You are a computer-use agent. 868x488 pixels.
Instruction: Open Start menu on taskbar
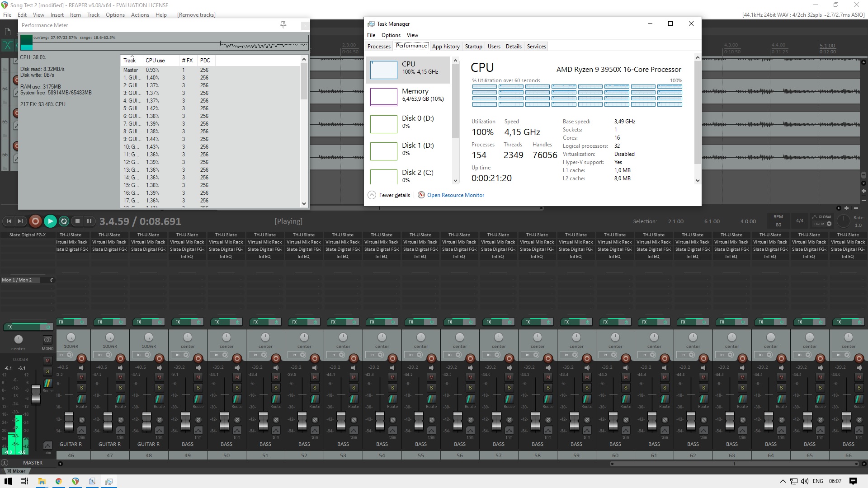(8, 481)
